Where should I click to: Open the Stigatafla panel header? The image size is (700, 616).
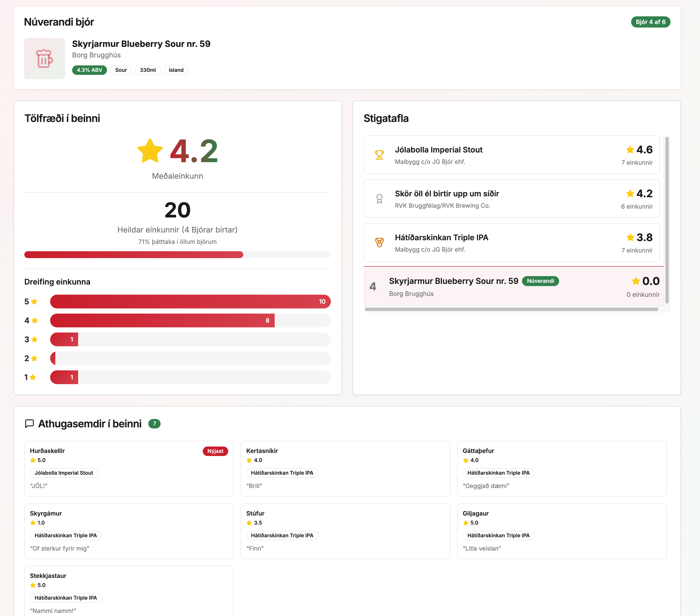click(386, 119)
